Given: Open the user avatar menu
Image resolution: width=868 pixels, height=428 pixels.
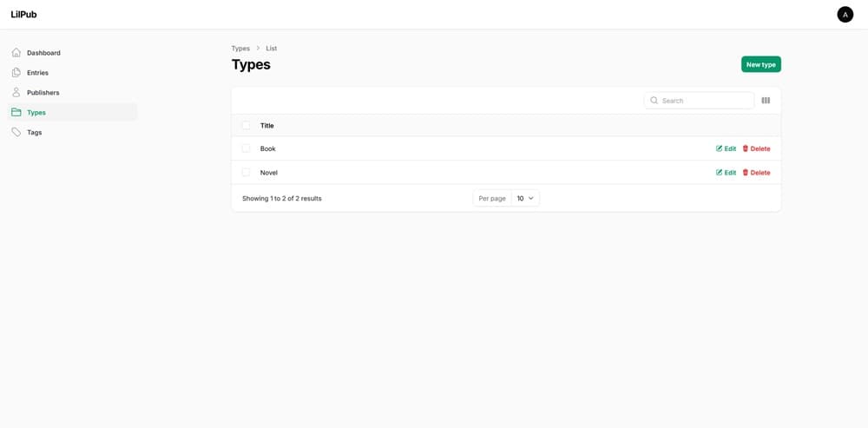Looking at the screenshot, I should (x=845, y=15).
